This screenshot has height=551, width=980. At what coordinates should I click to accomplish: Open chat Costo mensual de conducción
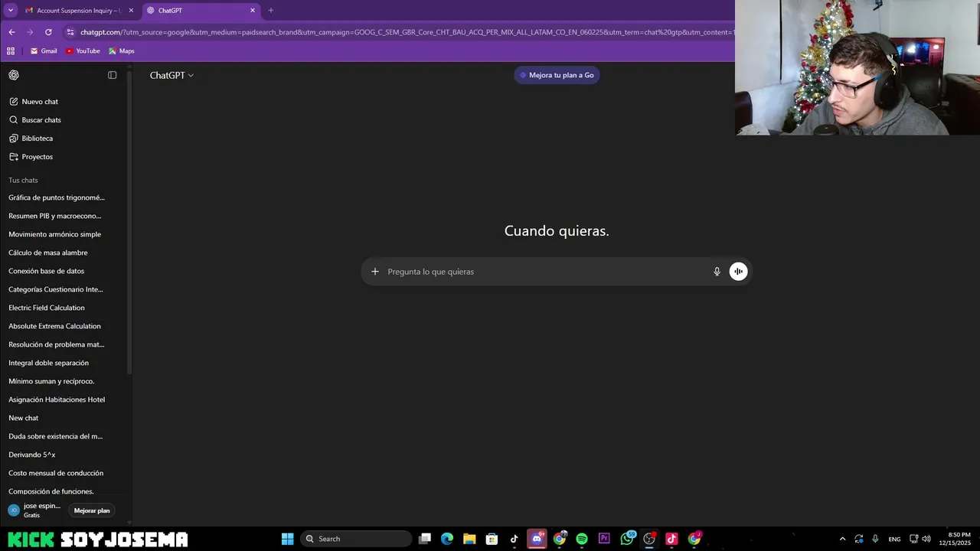point(56,473)
